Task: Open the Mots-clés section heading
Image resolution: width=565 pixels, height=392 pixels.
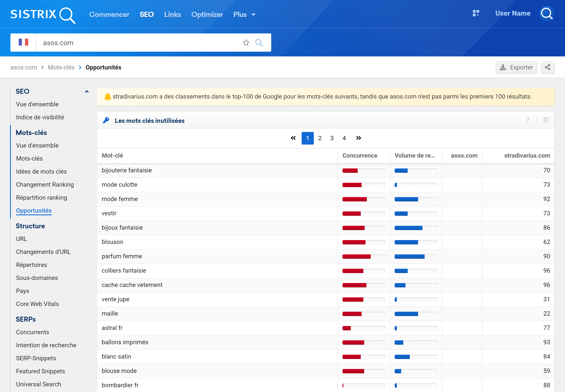Action: pos(31,133)
